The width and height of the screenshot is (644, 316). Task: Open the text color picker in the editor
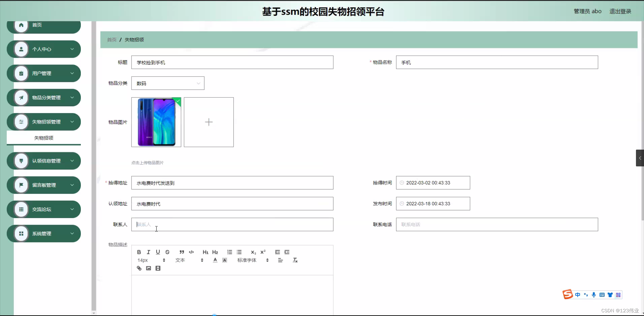[215, 260]
